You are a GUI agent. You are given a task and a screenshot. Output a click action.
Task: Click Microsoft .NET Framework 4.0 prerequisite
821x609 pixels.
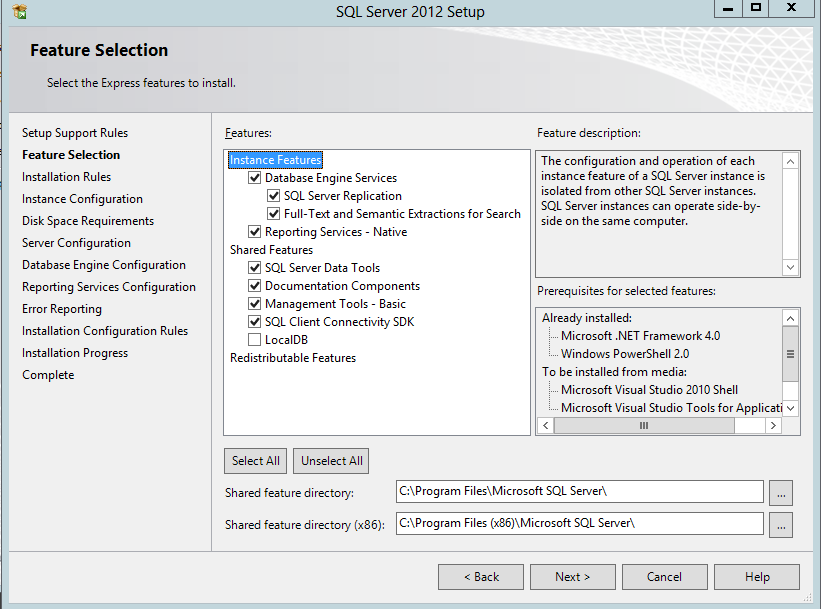(x=640, y=336)
